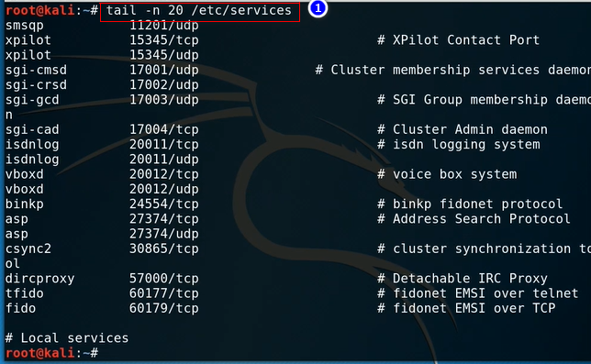Click the vboxd 20012/tcp port entry
The height and width of the screenshot is (364, 591).
point(164,174)
